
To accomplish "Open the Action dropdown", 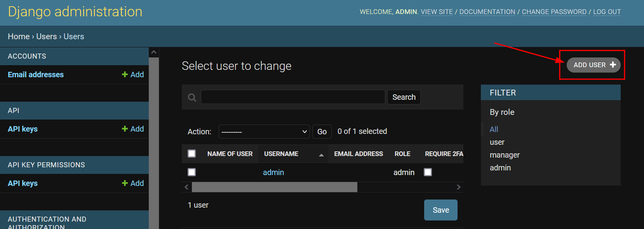I will click(x=264, y=132).
